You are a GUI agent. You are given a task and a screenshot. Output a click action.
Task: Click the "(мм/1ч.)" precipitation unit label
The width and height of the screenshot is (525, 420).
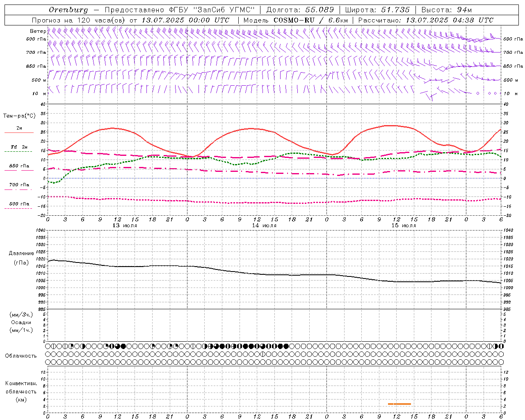click(x=21, y=330)
